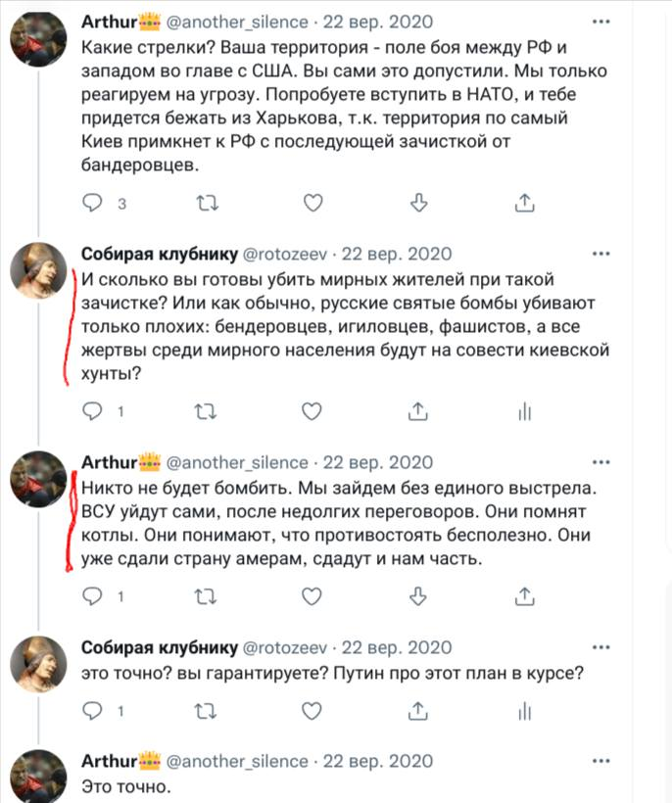Open more menu on tweet about мирных жителей

[600, 254]
